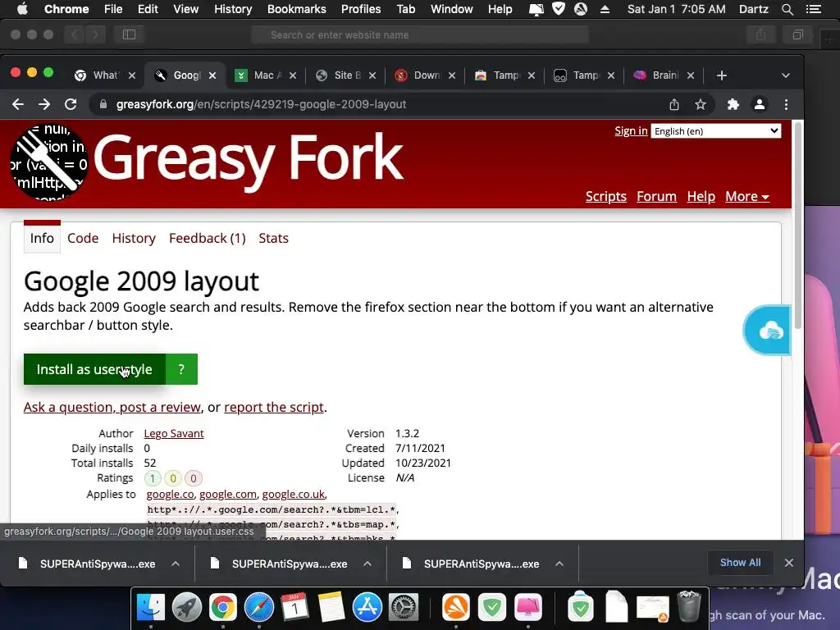840x630 pixels.
Task: Click 'Ask a question, post a review' link
Action: [112, 407]
